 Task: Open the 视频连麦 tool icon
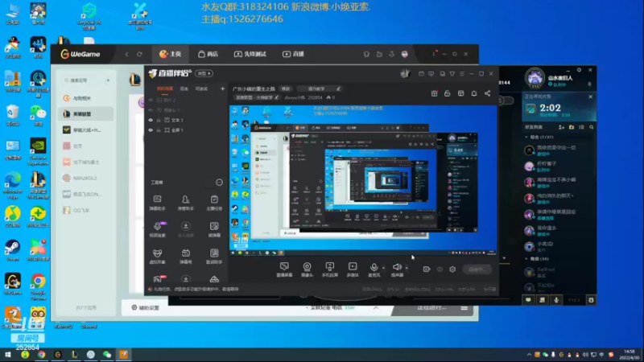157,229
